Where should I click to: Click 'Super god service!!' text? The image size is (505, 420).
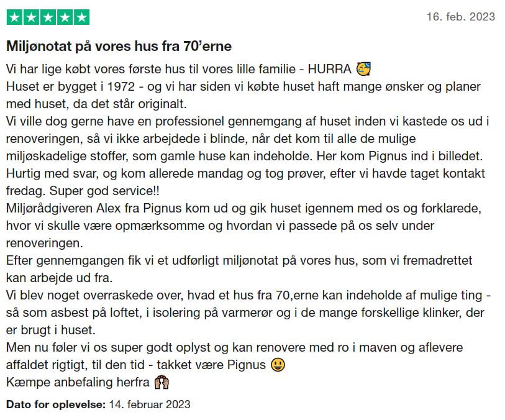click(104, 191)
